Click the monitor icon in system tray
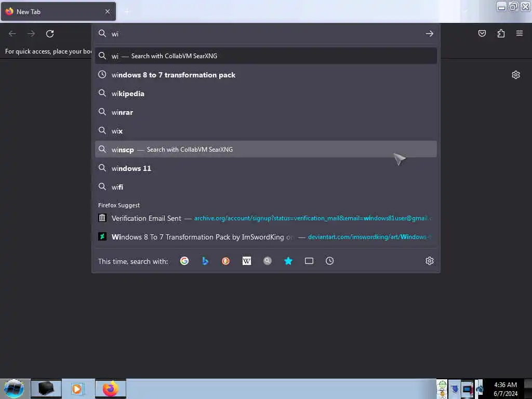This screenshot has width=532, height=399. click(x=467, y=389)
